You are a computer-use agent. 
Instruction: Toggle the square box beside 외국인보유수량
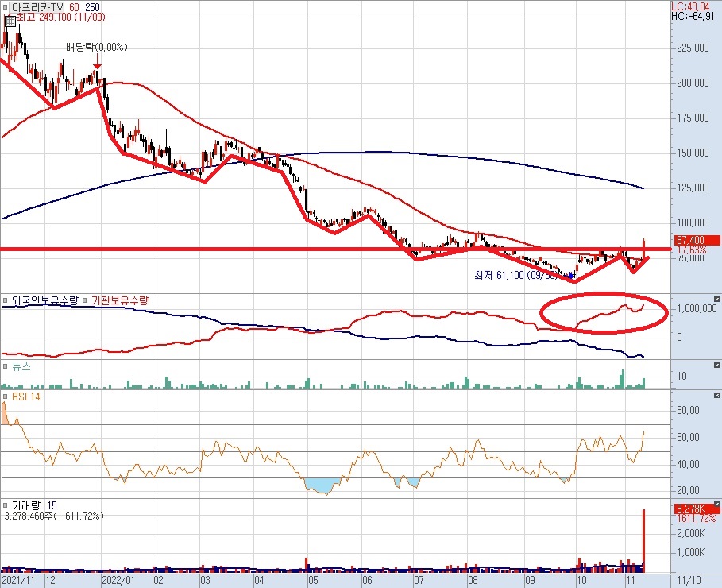[x=5, y=301]
